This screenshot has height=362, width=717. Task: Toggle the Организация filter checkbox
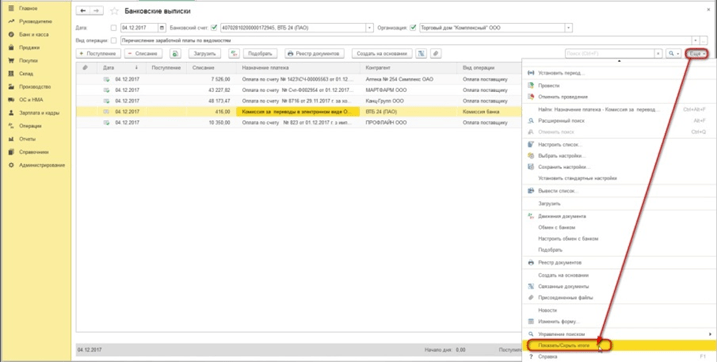click(413, 28)
